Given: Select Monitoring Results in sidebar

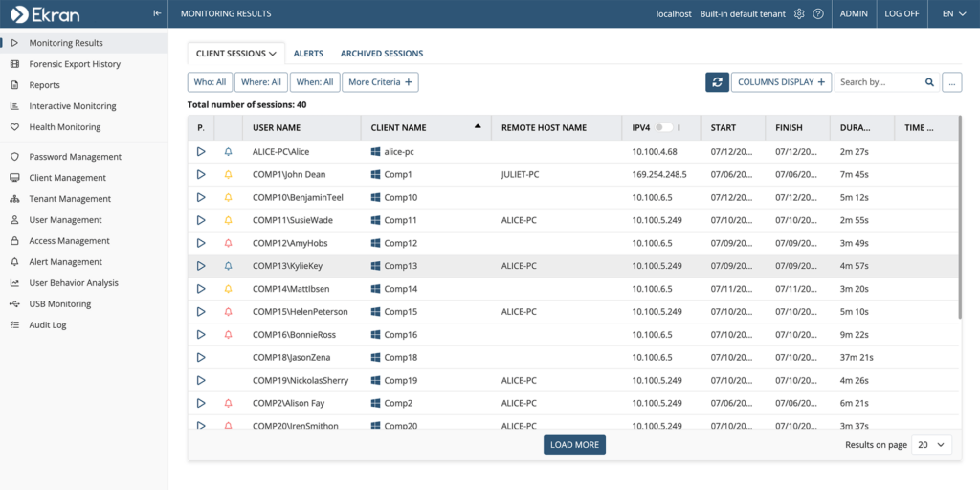Looking at the screenshot, I should [x=84, y=43].
